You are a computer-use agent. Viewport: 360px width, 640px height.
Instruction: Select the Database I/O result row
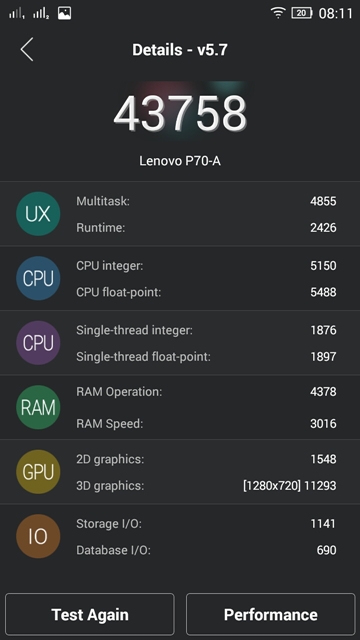click(206, 550)
